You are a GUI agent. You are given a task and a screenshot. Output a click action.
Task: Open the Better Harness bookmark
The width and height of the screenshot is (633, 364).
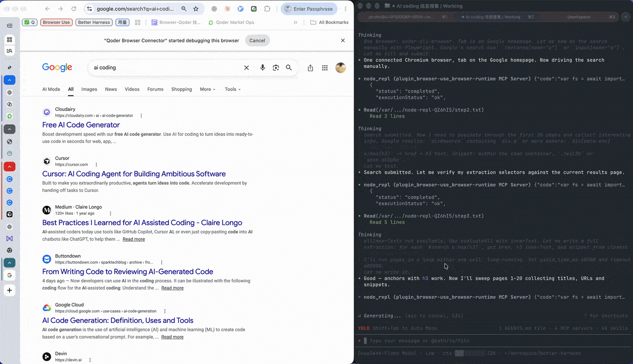point(94,22)
